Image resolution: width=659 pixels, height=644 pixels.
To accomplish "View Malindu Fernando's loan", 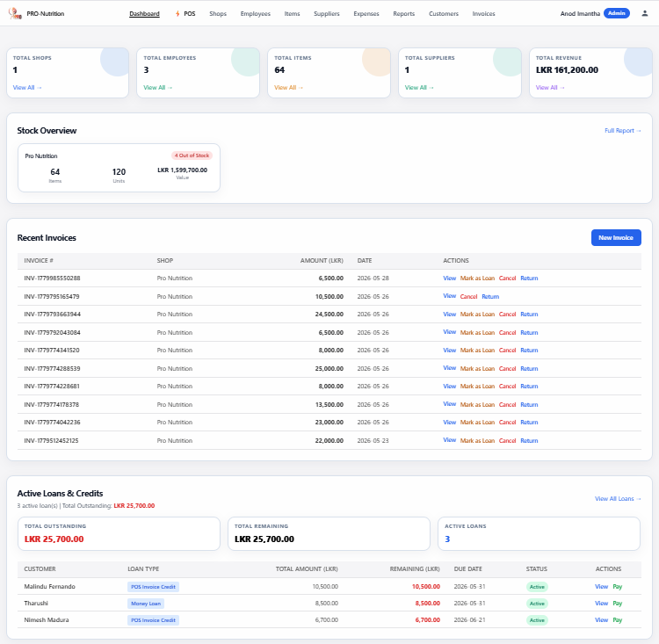I will coord(601,586).
